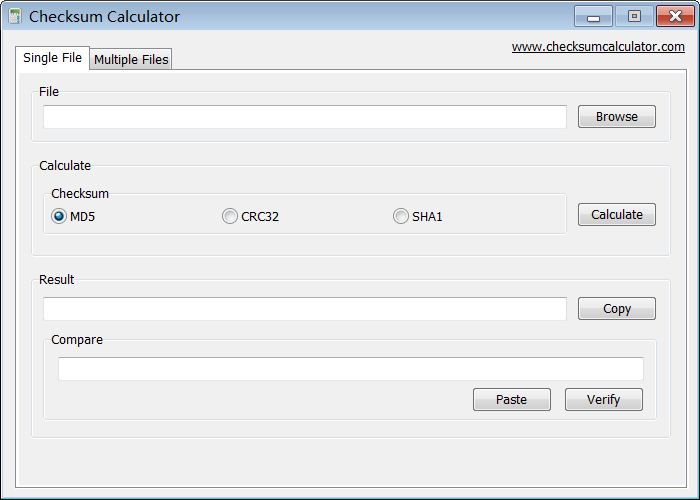Switch to the Single File tab
The height and width of the screenshot is (500, 700).
click(53, 58)
